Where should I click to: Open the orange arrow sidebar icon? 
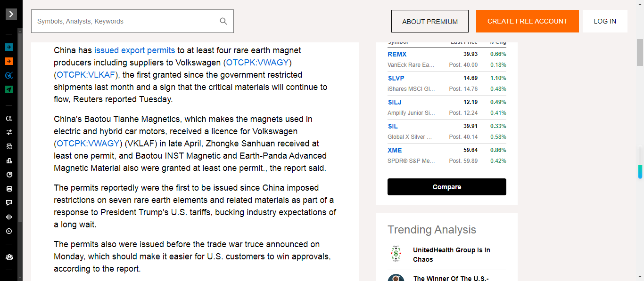[9, 61]
